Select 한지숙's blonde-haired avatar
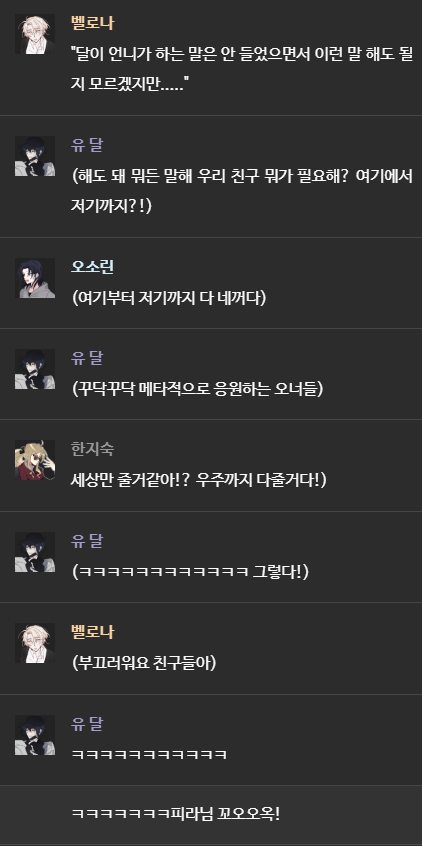Screen dimensions: 422x846 coord(35,460)
